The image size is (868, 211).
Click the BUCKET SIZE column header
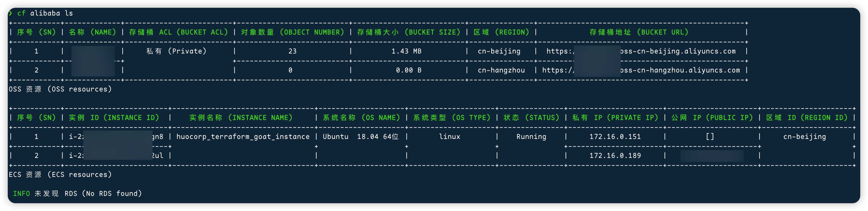point(408,32)
